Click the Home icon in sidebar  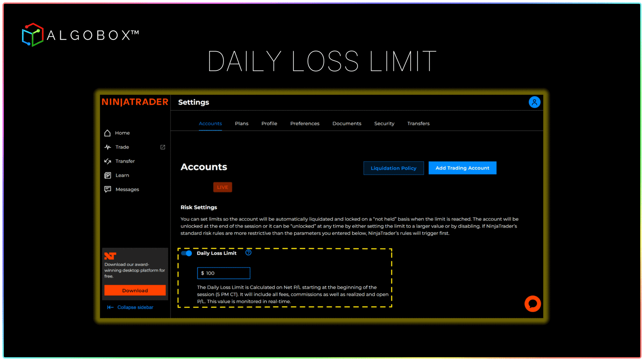[107, 133]
